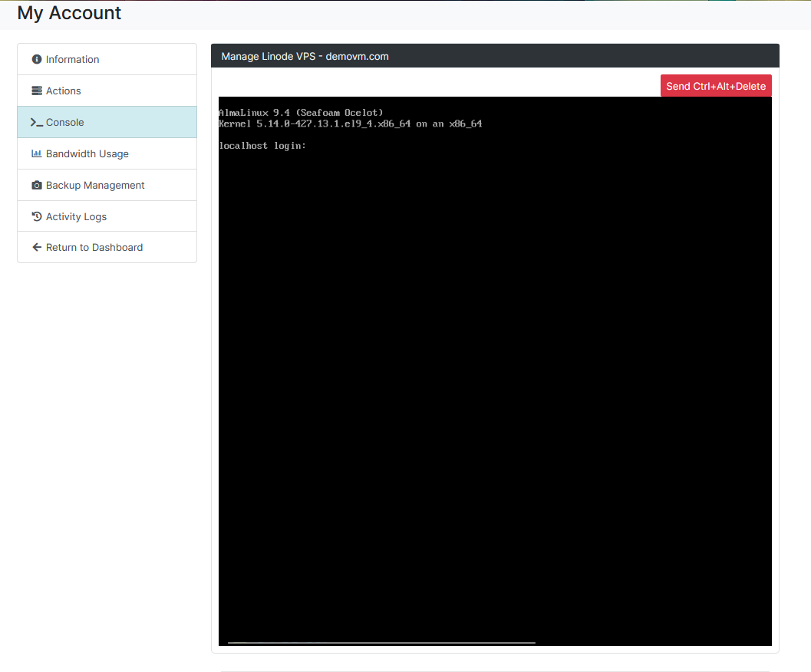View the Activity Logs page

[x=107, y=216]
